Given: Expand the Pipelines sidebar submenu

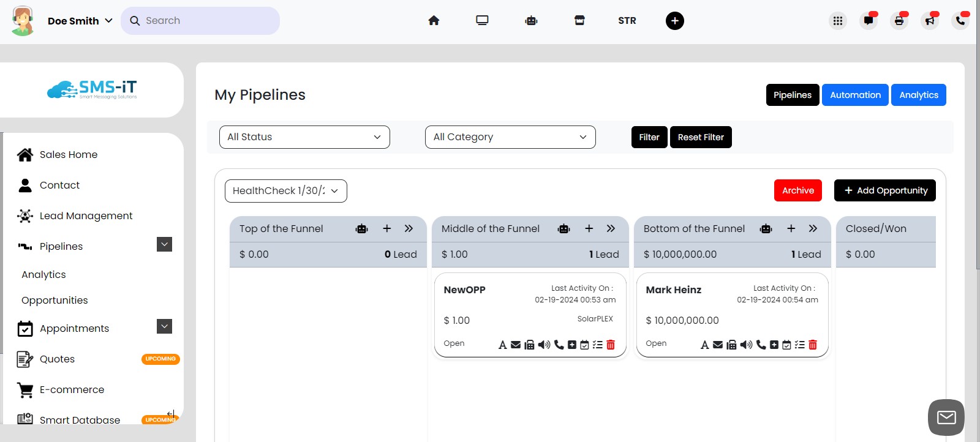Looking at the screenshot, I should [164, 245].
